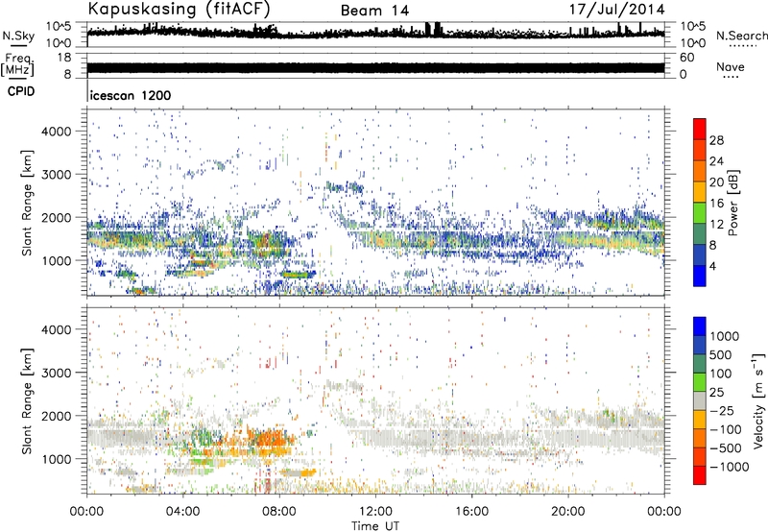Viewport: 768px width, 532px height.
Task: Pick red top segment of power colorbar
Action: tap(700, 129)
